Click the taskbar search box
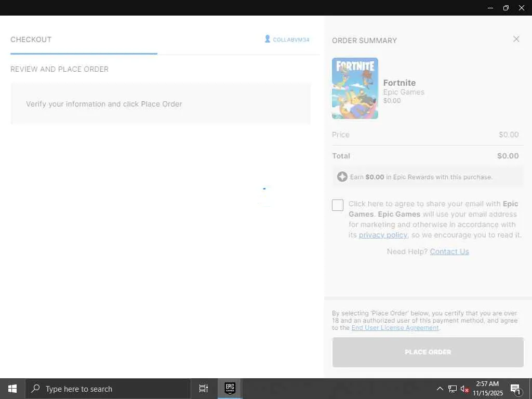 [108, 389]
